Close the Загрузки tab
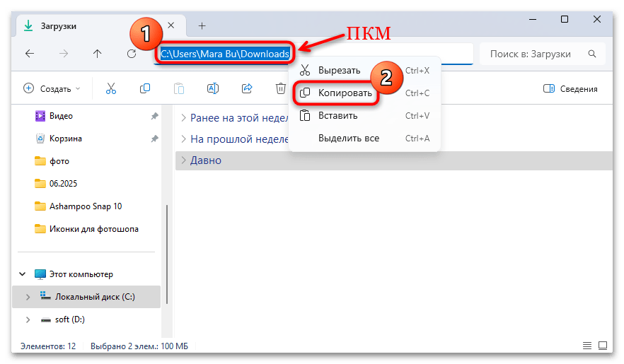Screen dimensions: 624x364 click(x=171, y=25)
